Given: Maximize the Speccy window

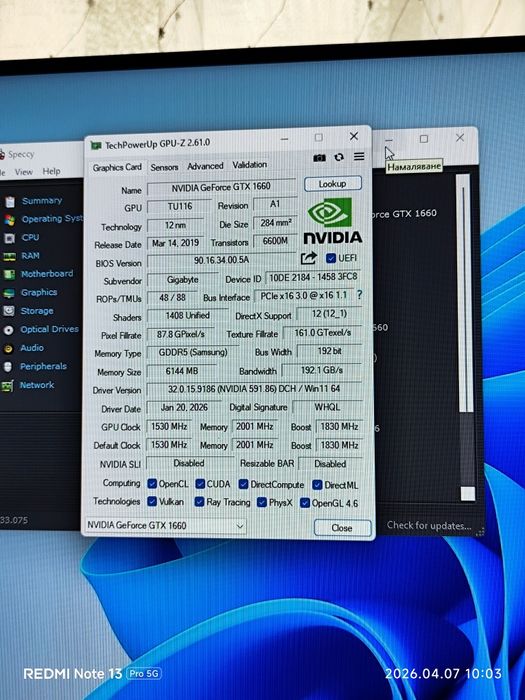Looking at the screenshot, I should [424, 139].
